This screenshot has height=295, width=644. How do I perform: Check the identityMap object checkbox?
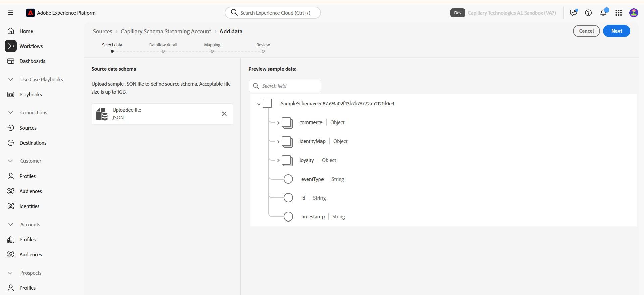287,141
